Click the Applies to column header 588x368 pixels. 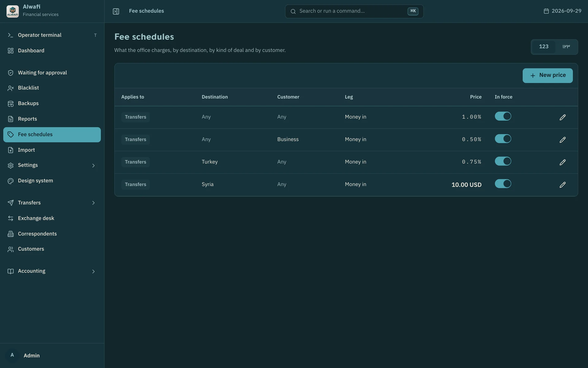(x=133, y=97)
